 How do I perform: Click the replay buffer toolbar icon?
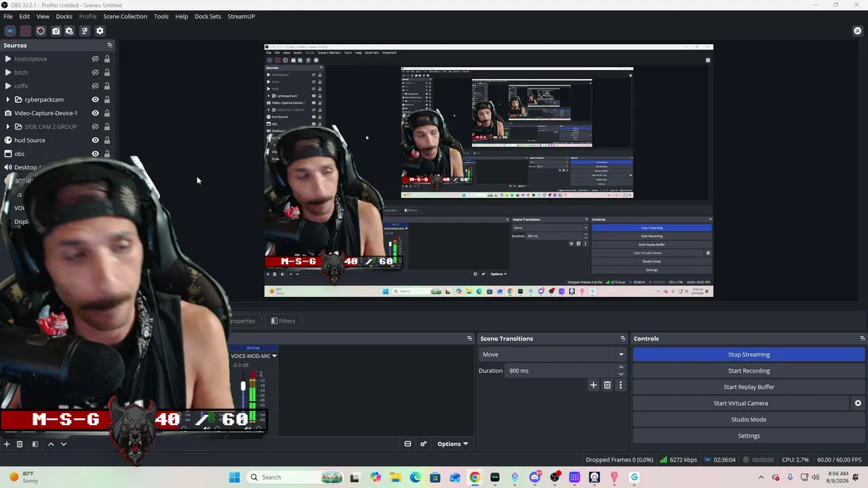(40, 30)
